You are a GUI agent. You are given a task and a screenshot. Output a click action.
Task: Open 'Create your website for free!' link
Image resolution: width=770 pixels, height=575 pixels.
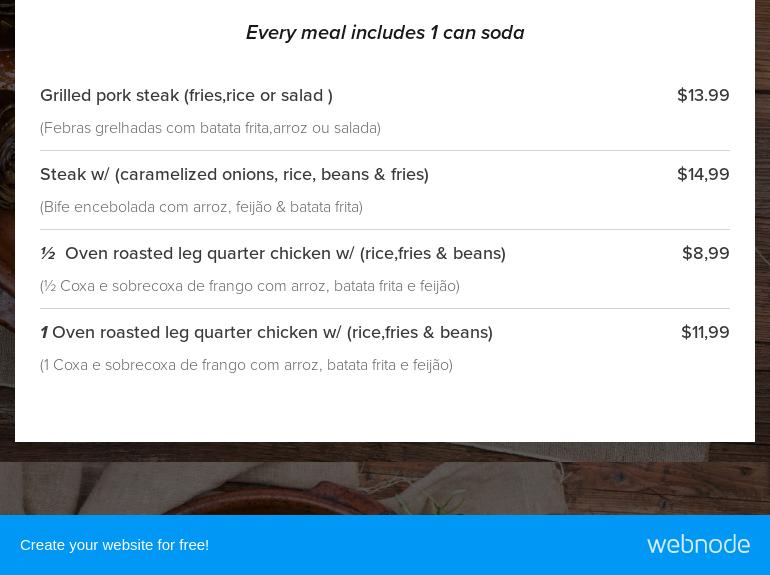pyautogui.click(x=114, y=545)
